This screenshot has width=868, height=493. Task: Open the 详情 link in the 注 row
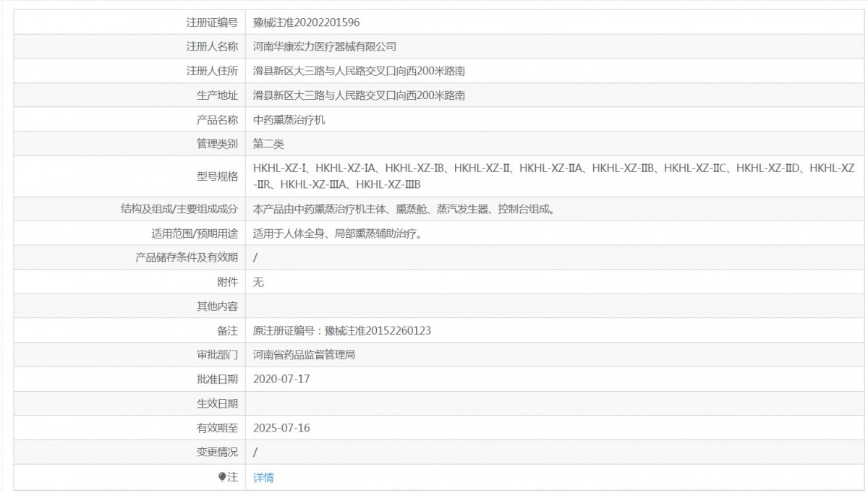point(263,477)
